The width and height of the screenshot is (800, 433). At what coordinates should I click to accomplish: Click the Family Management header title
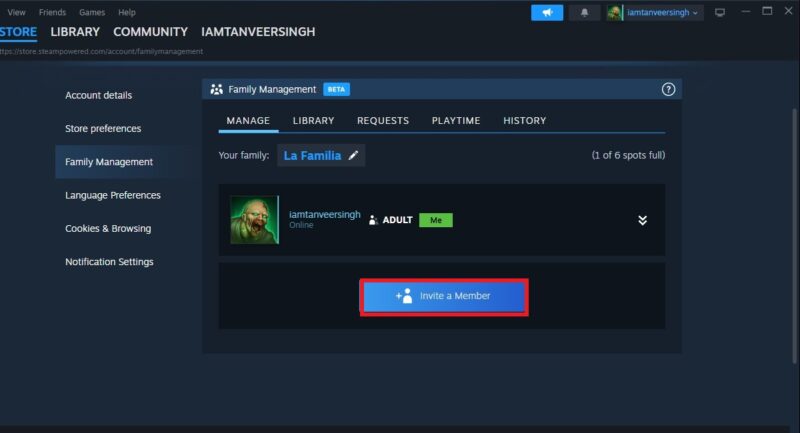pyautogui.click(x=272, y=89)
